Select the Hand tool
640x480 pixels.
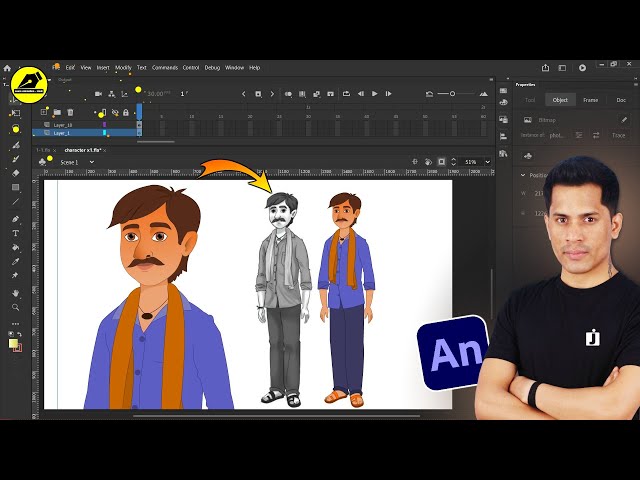coord(16,293)
